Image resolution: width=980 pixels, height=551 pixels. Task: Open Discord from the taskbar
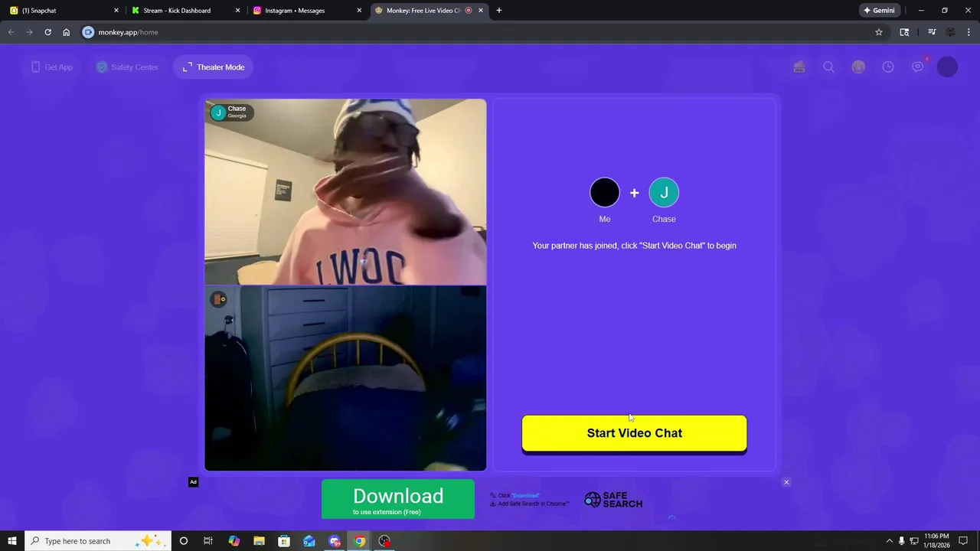pyautogui.click(x=335, y=541)
